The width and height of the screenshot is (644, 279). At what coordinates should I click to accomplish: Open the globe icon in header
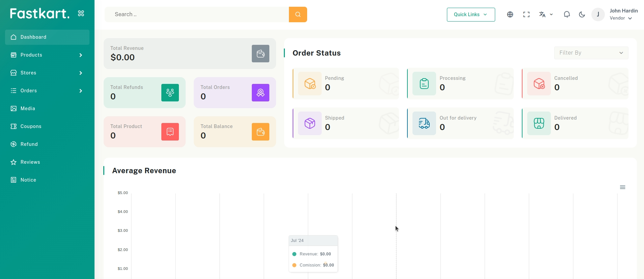[x=510, y=14]
